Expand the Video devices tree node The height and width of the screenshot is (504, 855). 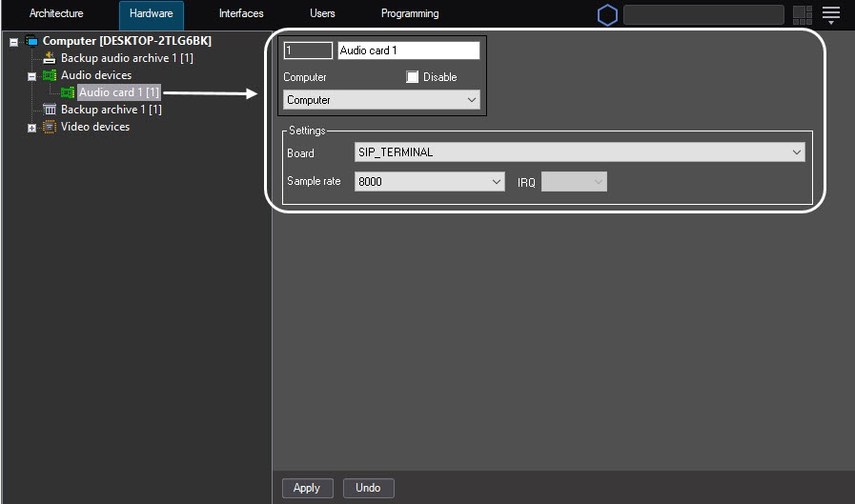pyautogui.click(x=31, y=128)
